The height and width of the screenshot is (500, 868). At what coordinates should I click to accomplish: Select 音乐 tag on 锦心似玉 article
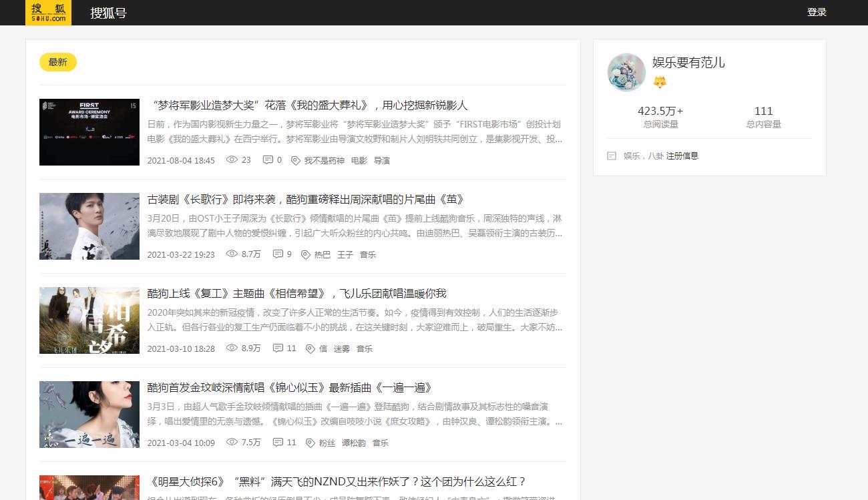pyautogui.click(x=381, y=443)
